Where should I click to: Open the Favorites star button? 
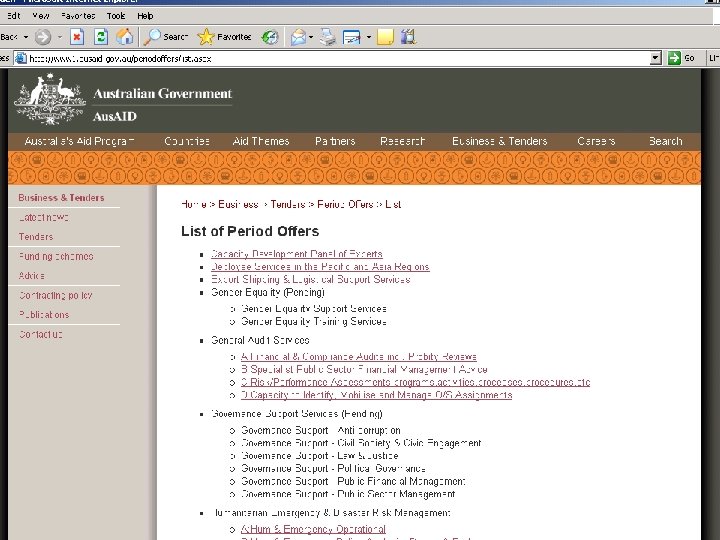tap(225, 37)
